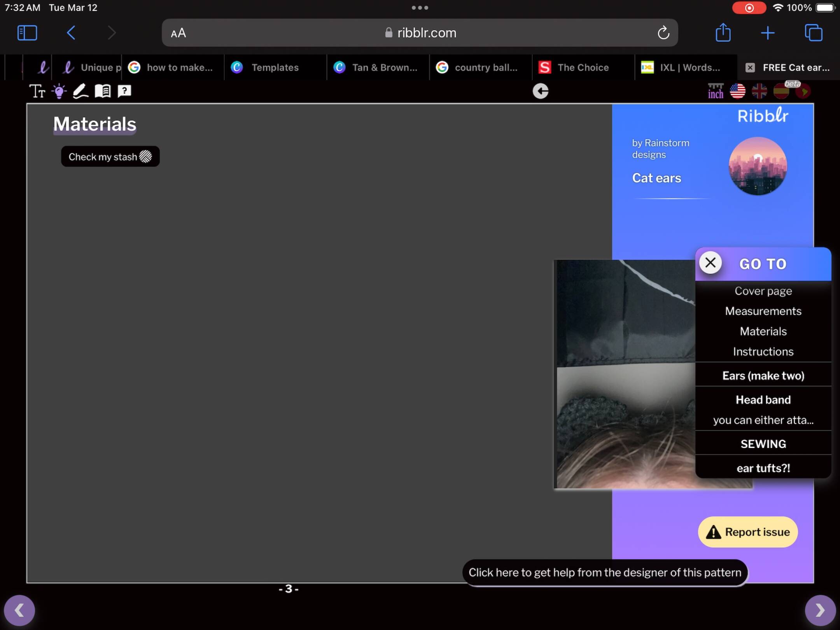Click the Report issue button
The width and height of the screenshot is (840, 630).
coord(747,532)
